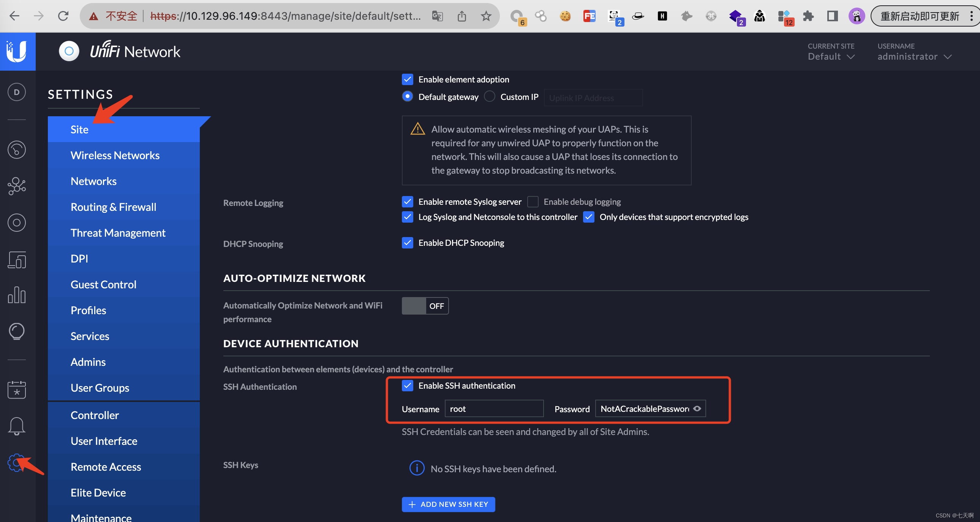Open Guest Control settings
This screenshot has width=980, height=522.
point(124,285)
